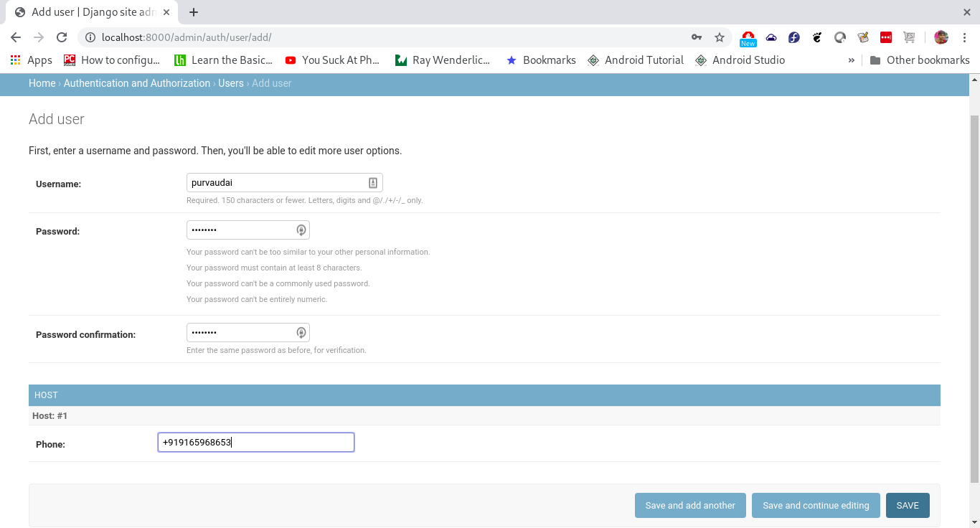The image size is (980, 528).
Task: Click the HOST section header
Action: [484, 395]
